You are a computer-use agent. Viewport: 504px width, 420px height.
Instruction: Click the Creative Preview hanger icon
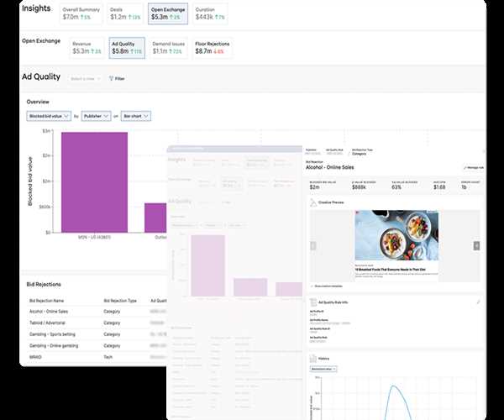[314, 202]
